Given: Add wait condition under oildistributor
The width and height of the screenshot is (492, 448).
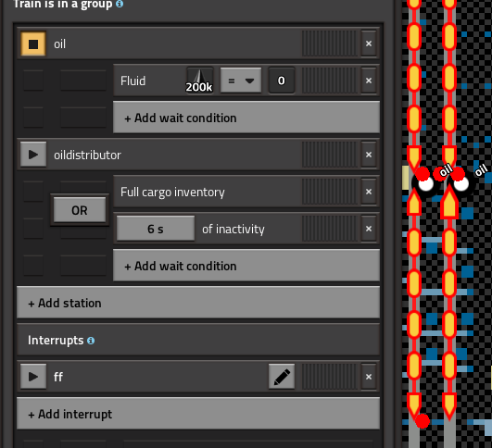Looking at the screenshot, I should point(246,266).
